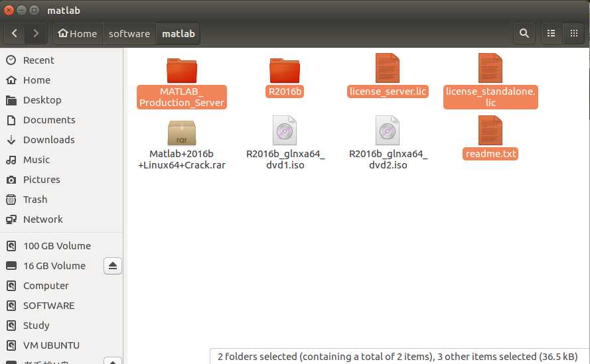Click the Music note icon in sidebar
Image resolution: width=590 pixels, height=364 pixels.
(x=11, y=160)
